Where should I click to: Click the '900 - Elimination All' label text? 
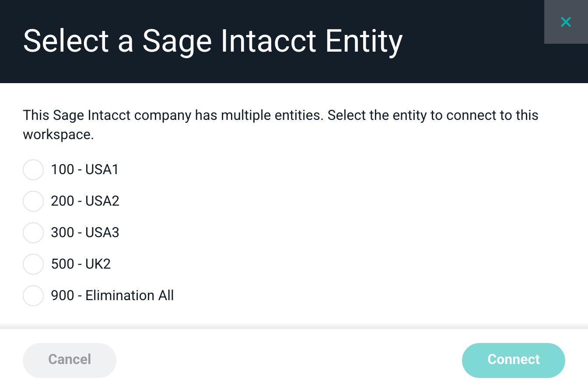coord(112,296)
